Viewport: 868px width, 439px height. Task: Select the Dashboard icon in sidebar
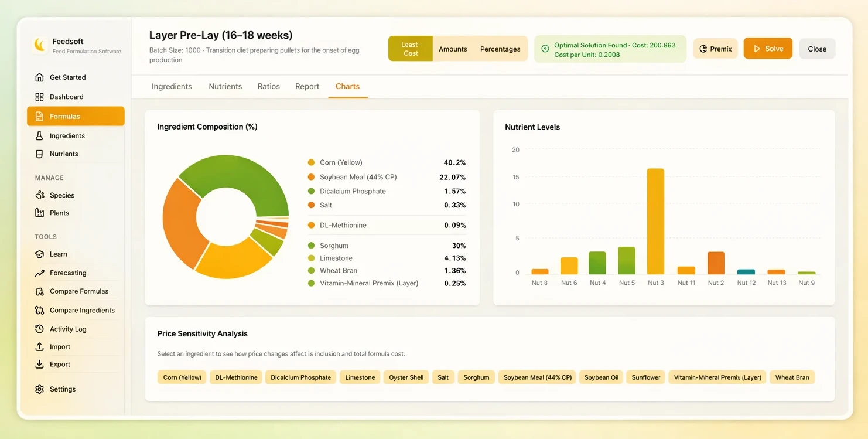click(x=38, y=97)
